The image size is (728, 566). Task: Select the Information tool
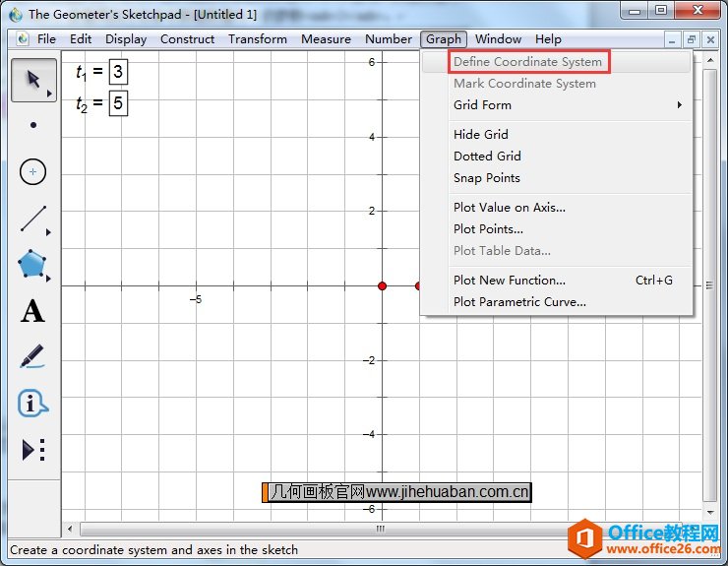tap(32, 403)
